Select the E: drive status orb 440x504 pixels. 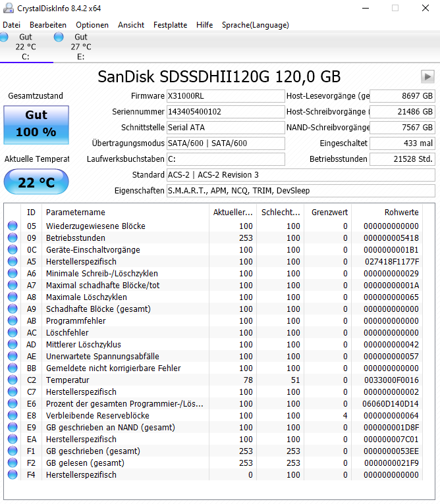point(59,37)
